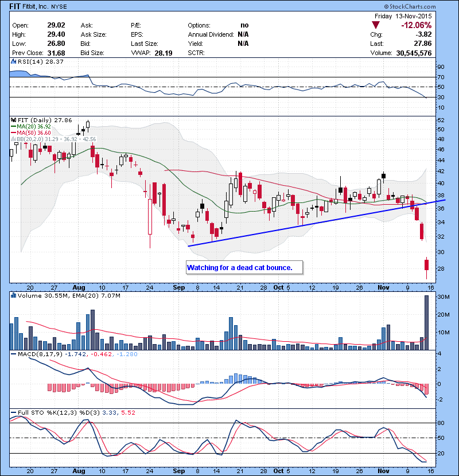
Task: Click the 'Sep' label on price chart axis
Action: coord(178,287)
